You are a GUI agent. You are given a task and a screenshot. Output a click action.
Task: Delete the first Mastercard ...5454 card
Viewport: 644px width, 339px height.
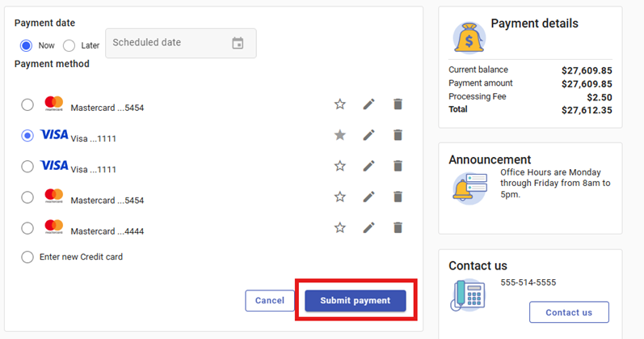tap(398, 104)
